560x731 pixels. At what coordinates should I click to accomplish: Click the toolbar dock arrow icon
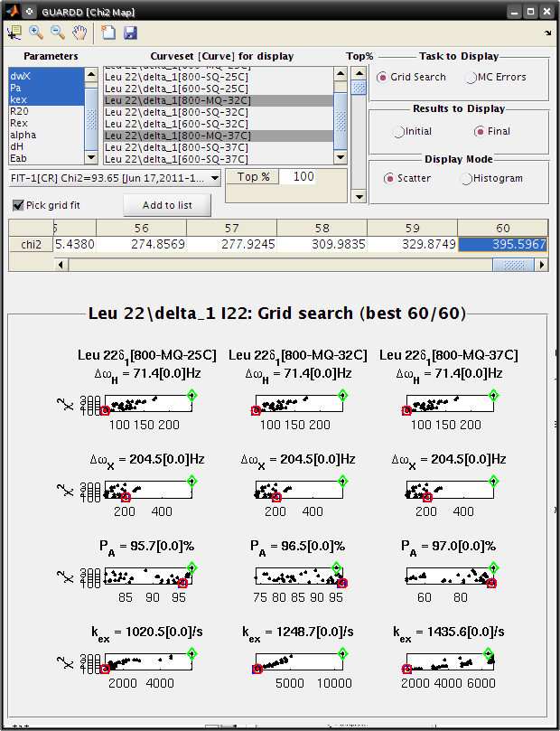[x=547, y=33]
